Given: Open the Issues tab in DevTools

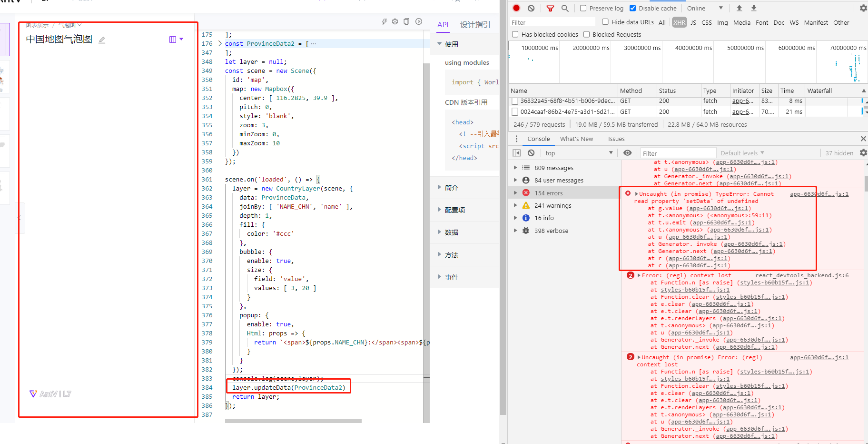Looking at the screenshot, I should (616, 139).
